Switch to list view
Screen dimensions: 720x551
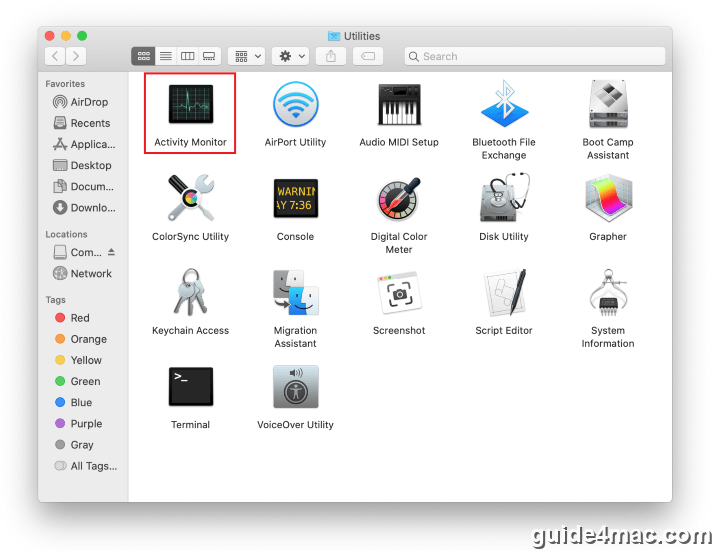tap(166, 56)
